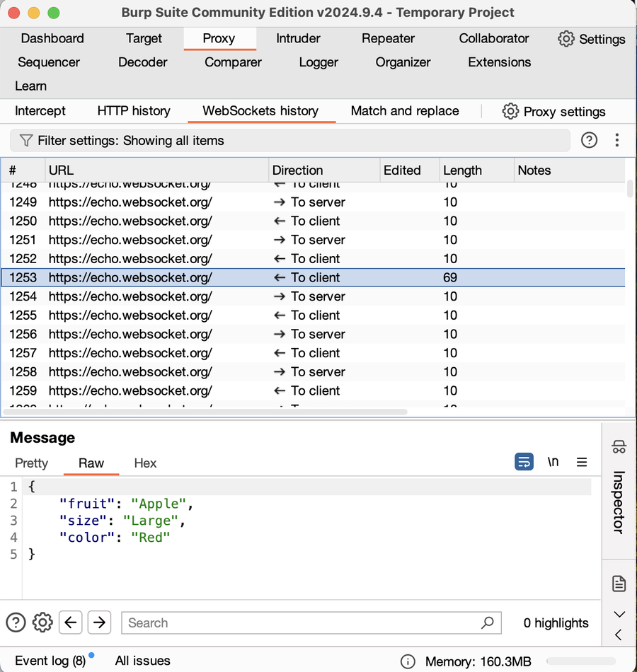The image size is (637, 672).
Task: Toggle line wrap in message editor
Action: (x=524, y=462)
